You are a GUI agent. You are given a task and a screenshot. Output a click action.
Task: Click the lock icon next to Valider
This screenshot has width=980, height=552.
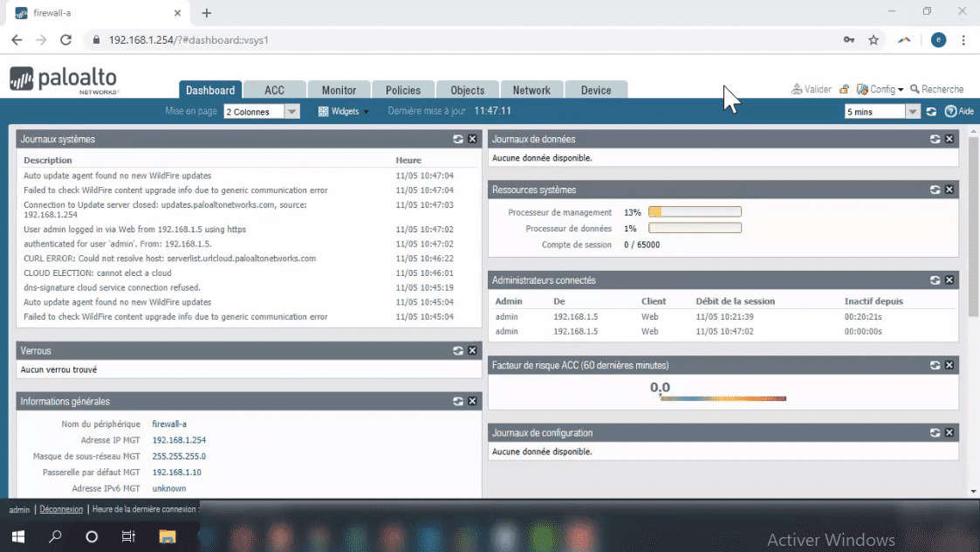844,88
